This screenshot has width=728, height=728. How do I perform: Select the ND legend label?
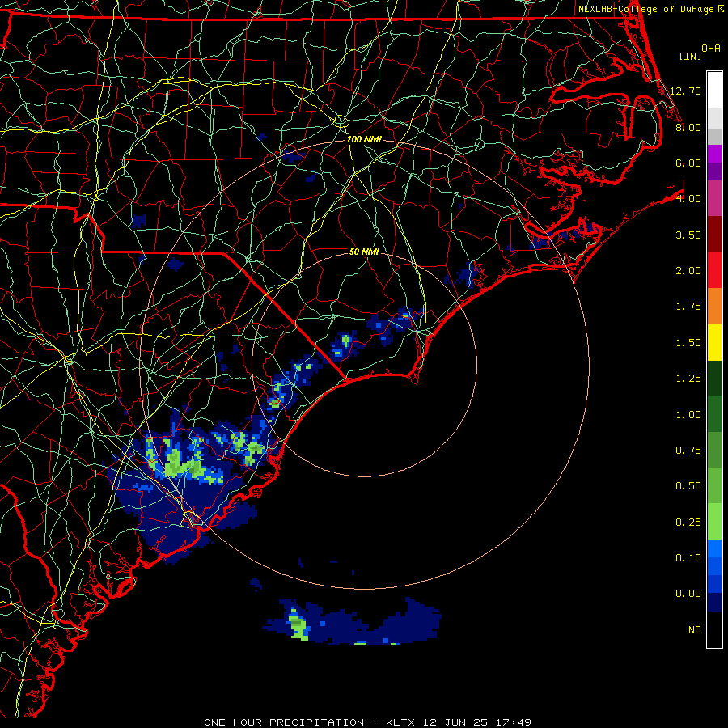pyautogui.click(x=695, y=630)
